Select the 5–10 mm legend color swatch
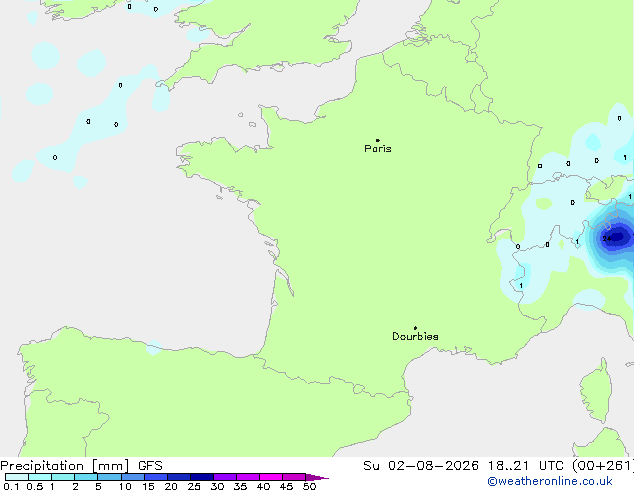The image size is (634, 490). tap(109, 477)
